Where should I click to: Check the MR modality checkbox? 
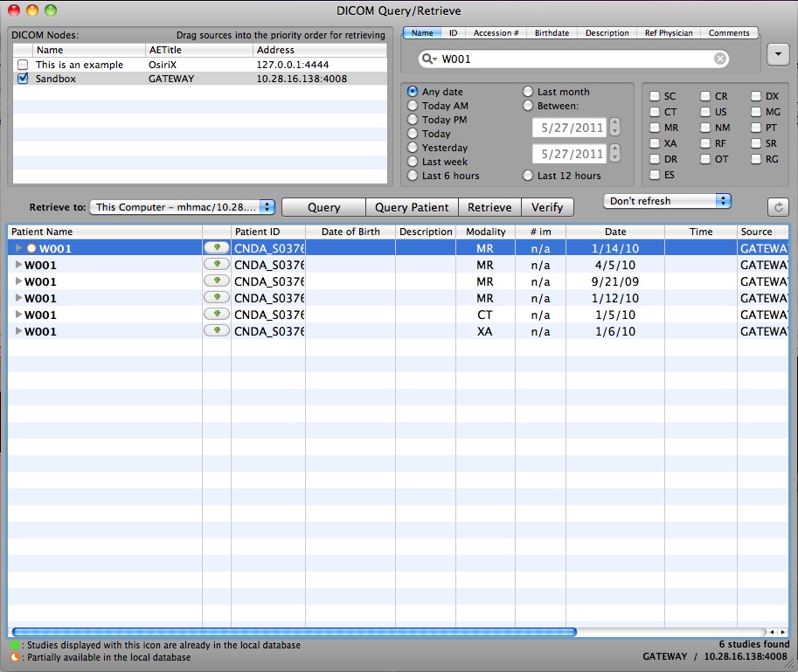(x=655, y=128)
